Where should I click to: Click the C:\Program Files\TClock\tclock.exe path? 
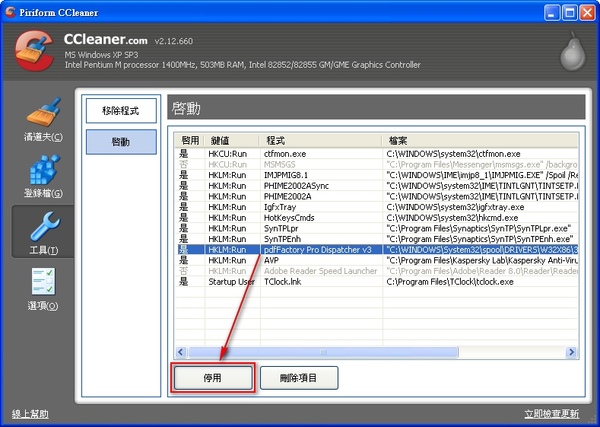(450, 282)
